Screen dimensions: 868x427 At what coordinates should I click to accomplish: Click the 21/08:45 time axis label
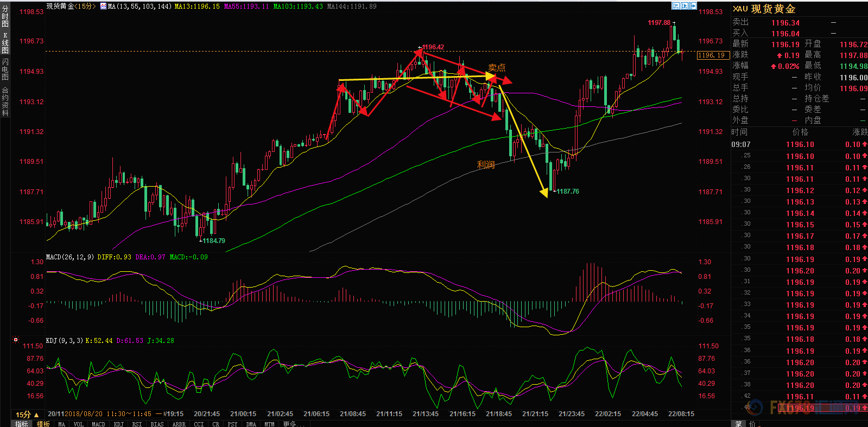pos(353,414)
